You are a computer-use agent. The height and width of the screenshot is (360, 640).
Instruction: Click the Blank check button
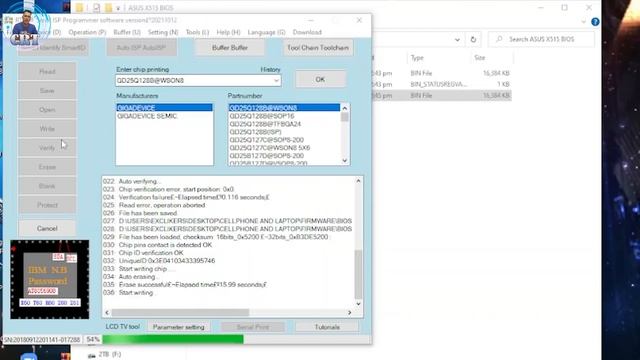point(47,186)
